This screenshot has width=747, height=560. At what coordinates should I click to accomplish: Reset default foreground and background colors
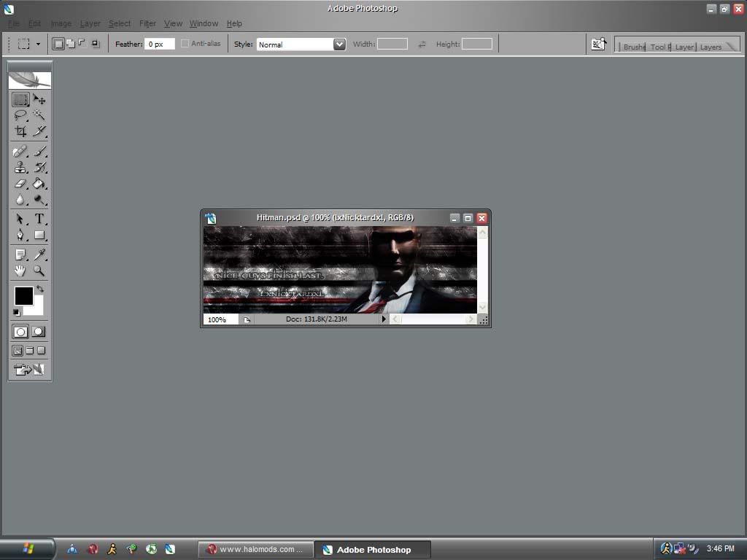(17, 312)
